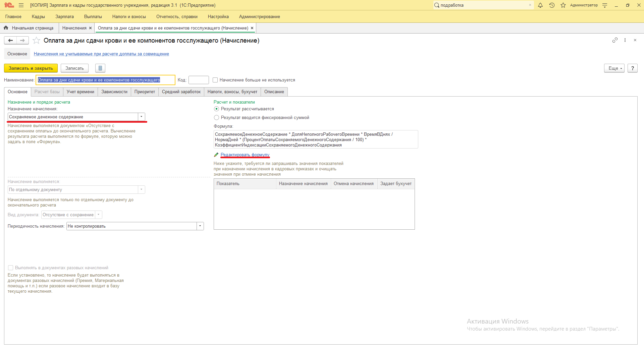
Task: Select Результат вводится фиксированной суммой option
Action: tap(216, 118)
